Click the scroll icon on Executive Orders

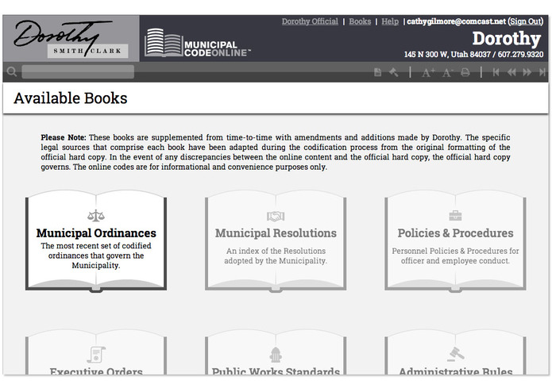click(x=96, y=355)
